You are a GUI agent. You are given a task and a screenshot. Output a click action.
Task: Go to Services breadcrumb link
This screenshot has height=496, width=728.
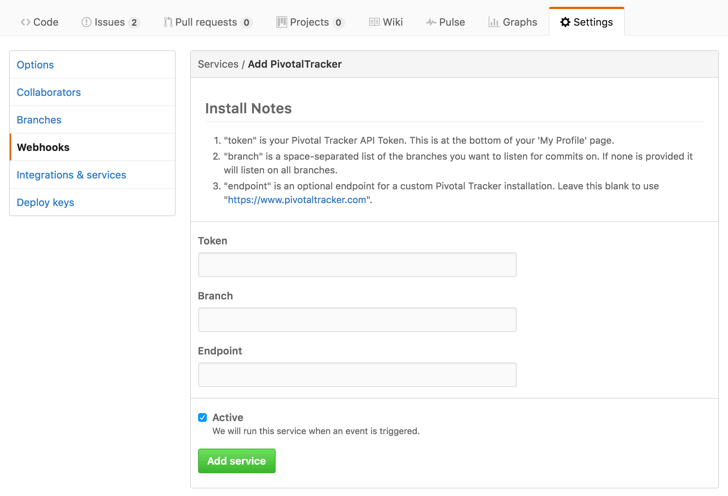pyautogui.click(x=218, y=64)
